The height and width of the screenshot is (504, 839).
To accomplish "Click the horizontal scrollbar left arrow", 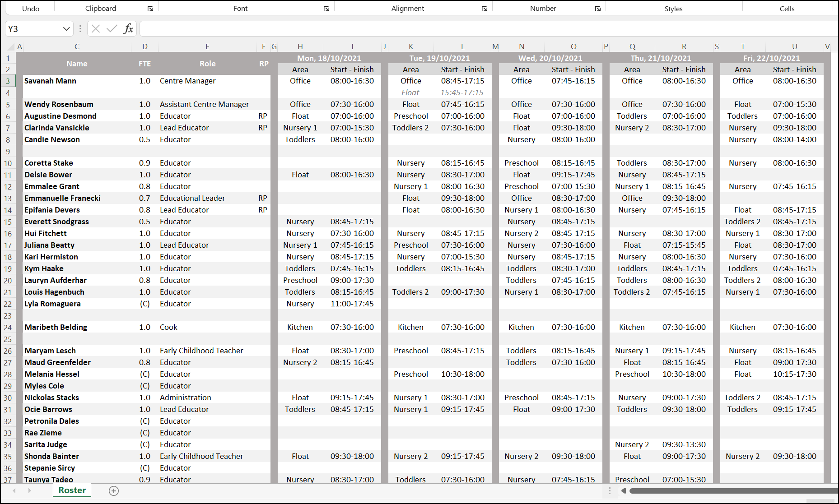I will tap(623, 491).
